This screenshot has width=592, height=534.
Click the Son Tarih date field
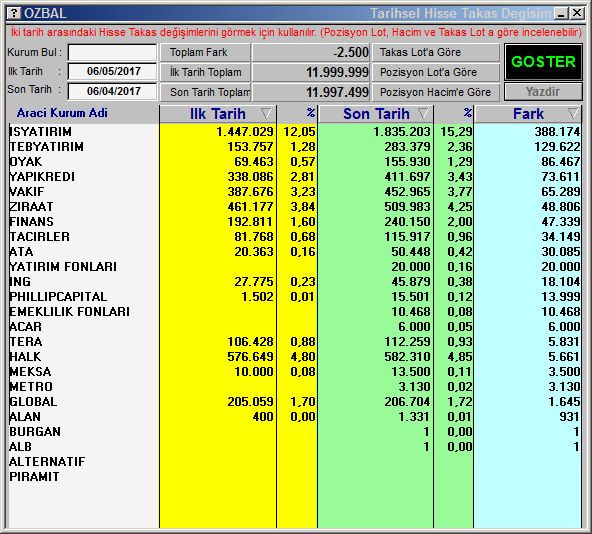(112, 91)
